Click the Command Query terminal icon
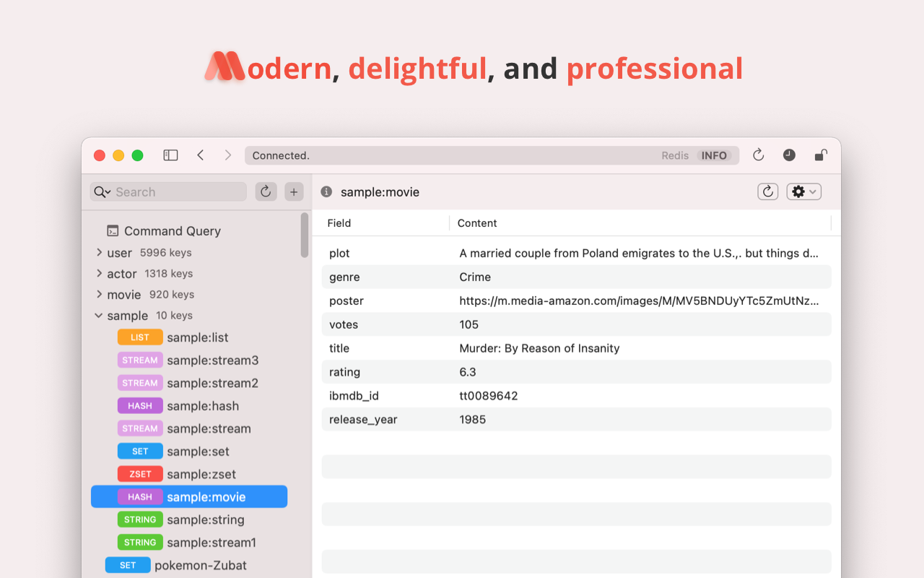Viewport: 924px width, 578px height. [113, 231]
